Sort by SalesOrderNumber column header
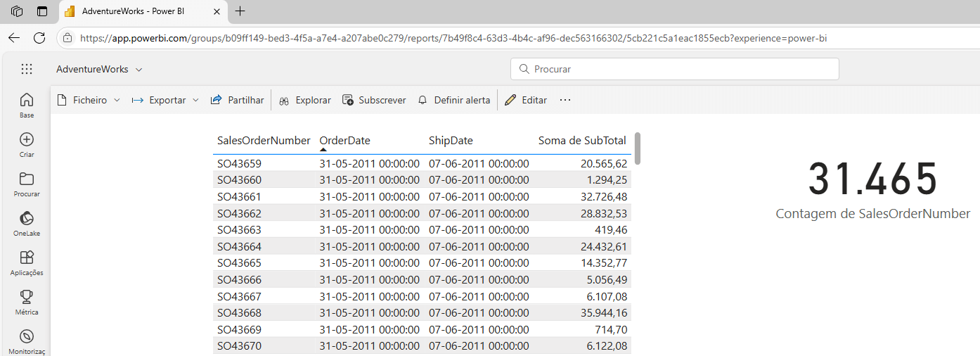980x356 pixels. click(264, 140)
